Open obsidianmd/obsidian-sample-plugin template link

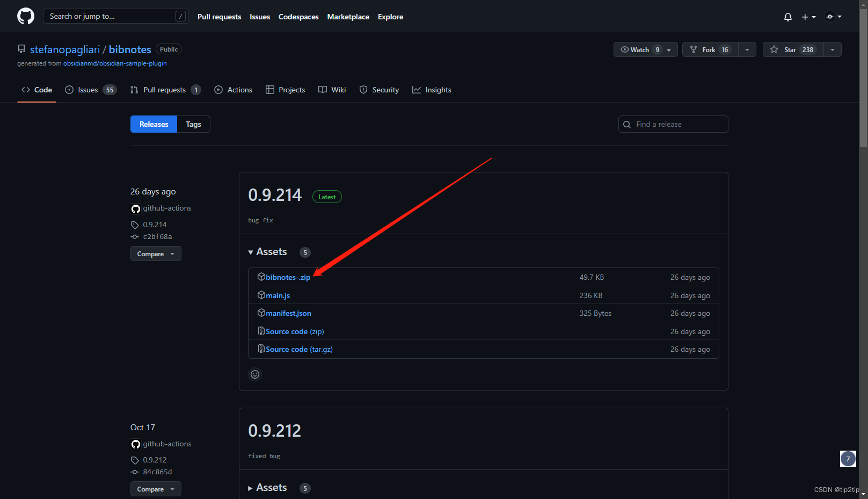pos(115,63)
